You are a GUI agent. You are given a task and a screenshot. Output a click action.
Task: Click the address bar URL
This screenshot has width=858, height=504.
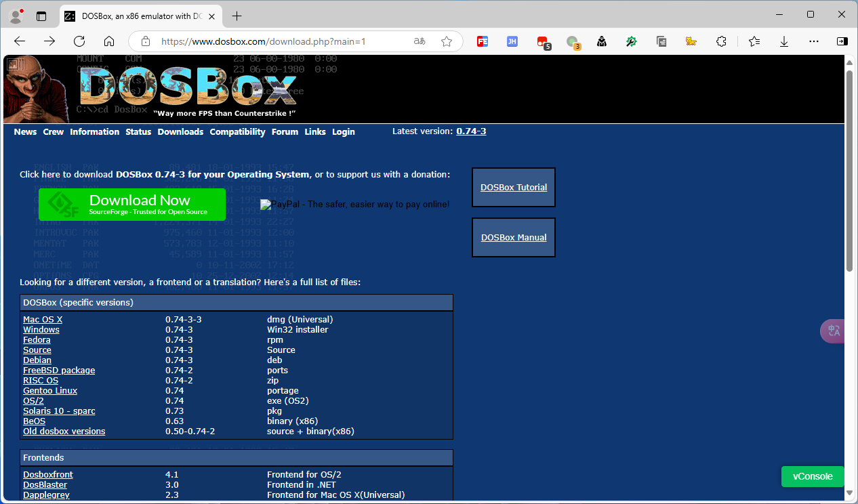tap(263, 41)
